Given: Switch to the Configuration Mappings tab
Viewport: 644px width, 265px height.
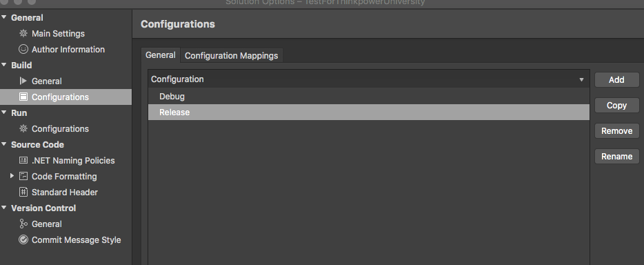Looking at the screenshot, I should (231, 55).
